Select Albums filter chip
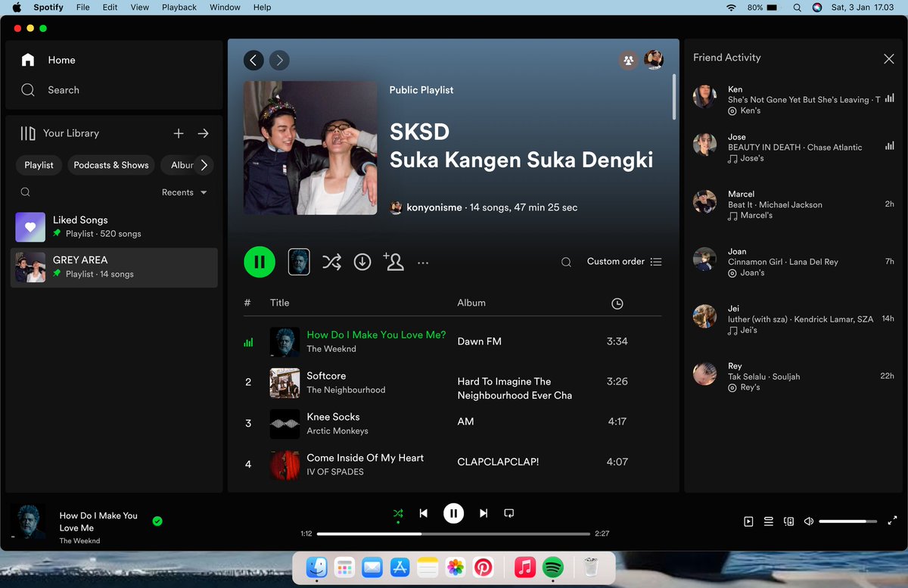The image size is (908, 588). point(179,165)
